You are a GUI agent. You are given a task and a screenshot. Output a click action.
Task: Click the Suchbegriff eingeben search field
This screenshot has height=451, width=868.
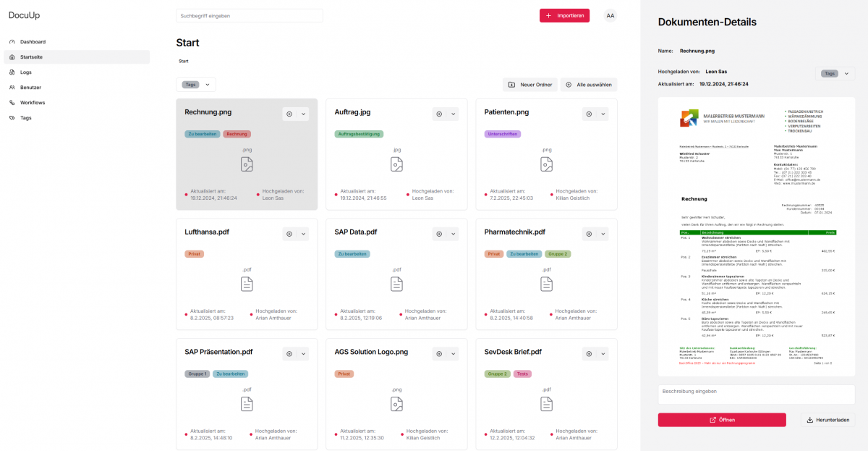click(250, 15)
